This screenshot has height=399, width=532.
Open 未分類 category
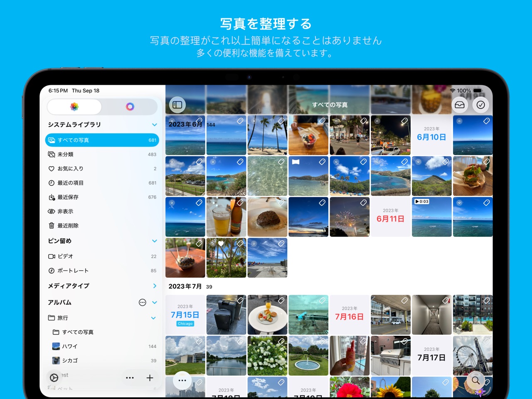(102, 154)
